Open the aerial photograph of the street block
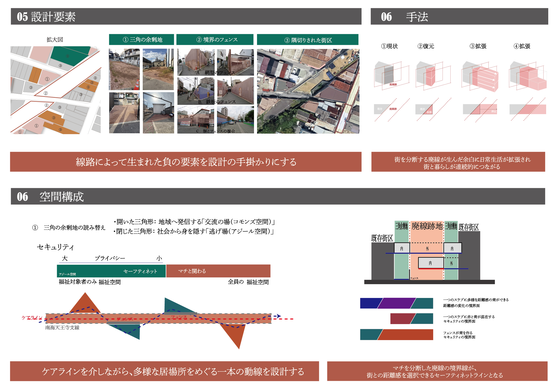The height and width of the screenshot is (392, 555). [x=308, y=91]
